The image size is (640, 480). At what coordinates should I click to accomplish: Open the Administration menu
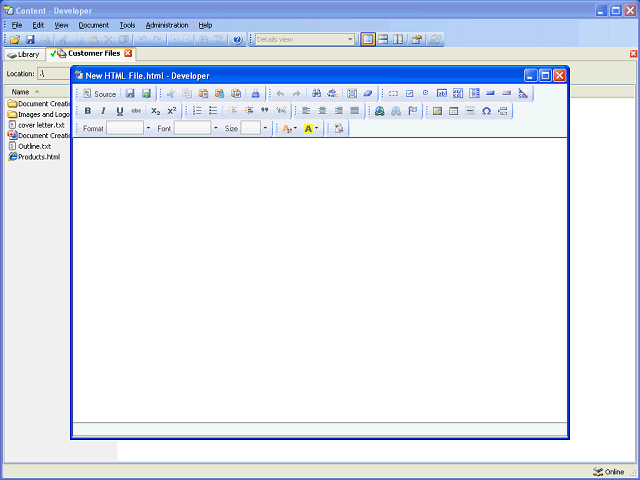coord(167,25)
